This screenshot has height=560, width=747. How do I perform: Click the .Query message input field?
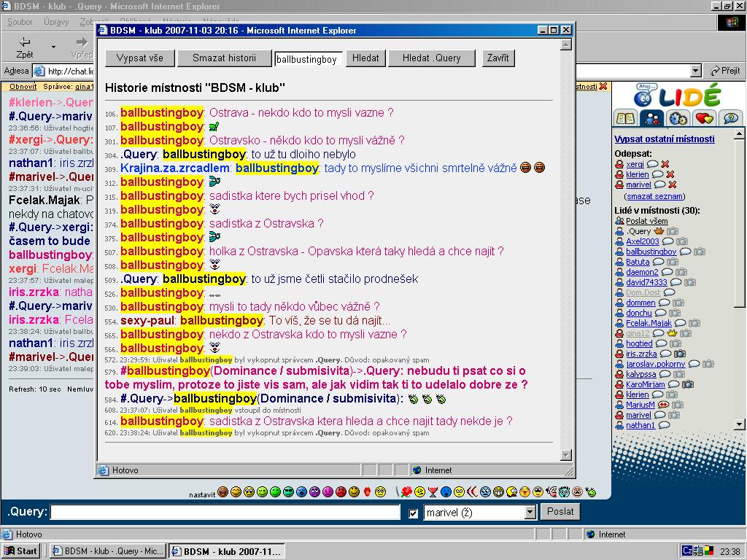point(225,513)
